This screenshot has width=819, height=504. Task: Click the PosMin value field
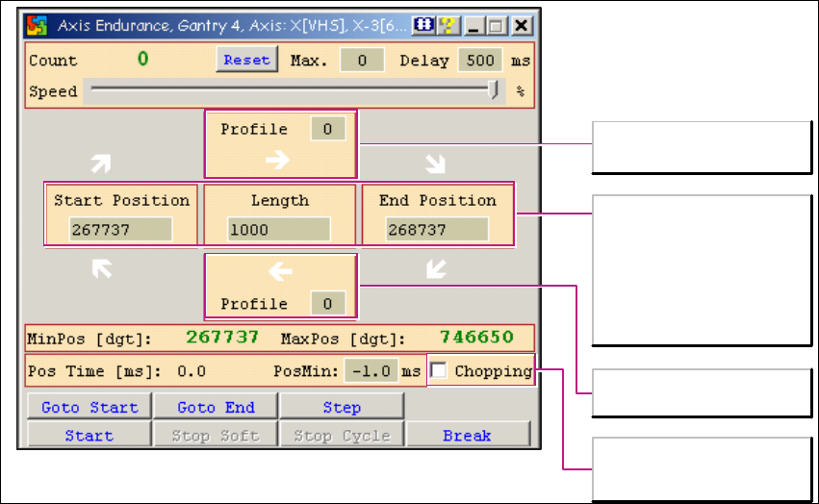coord(371,371)
